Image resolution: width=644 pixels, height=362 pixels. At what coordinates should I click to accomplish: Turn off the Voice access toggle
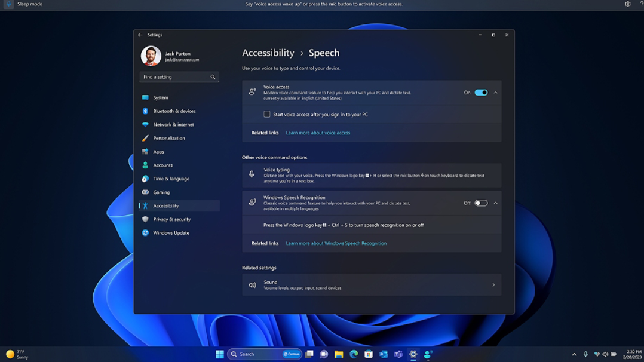[x=481, y=93]
